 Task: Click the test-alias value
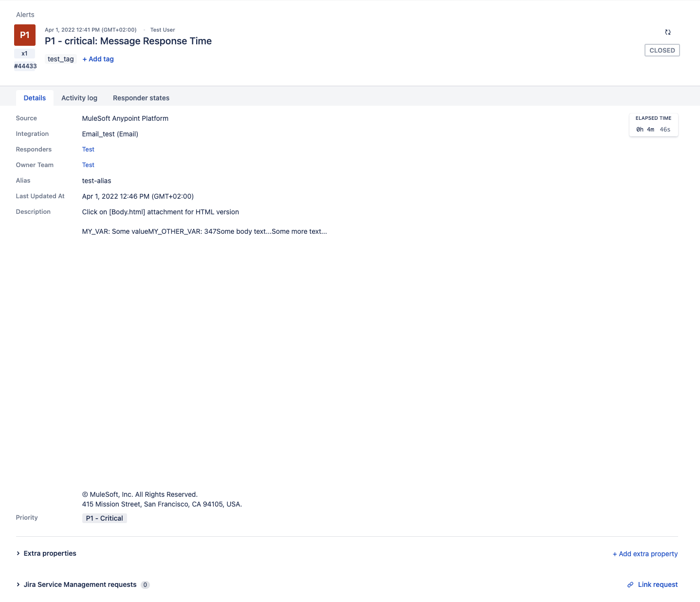tap(96, 181)
